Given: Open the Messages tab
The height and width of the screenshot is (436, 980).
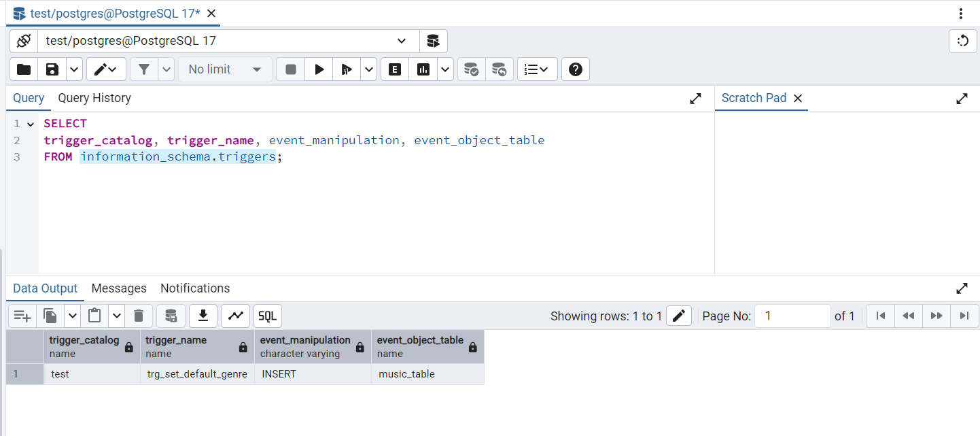Looking at the screenshot, I should point(119,288).
